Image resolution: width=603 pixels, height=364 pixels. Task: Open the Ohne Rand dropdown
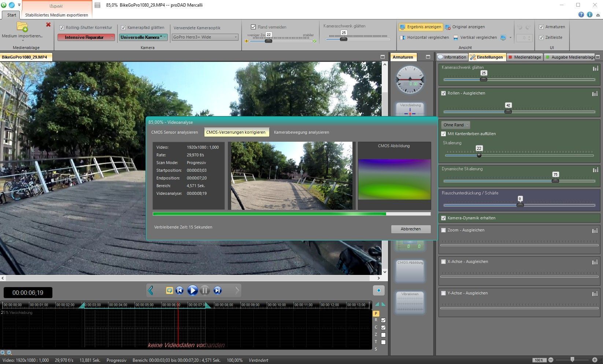click(x=456, y=125)
